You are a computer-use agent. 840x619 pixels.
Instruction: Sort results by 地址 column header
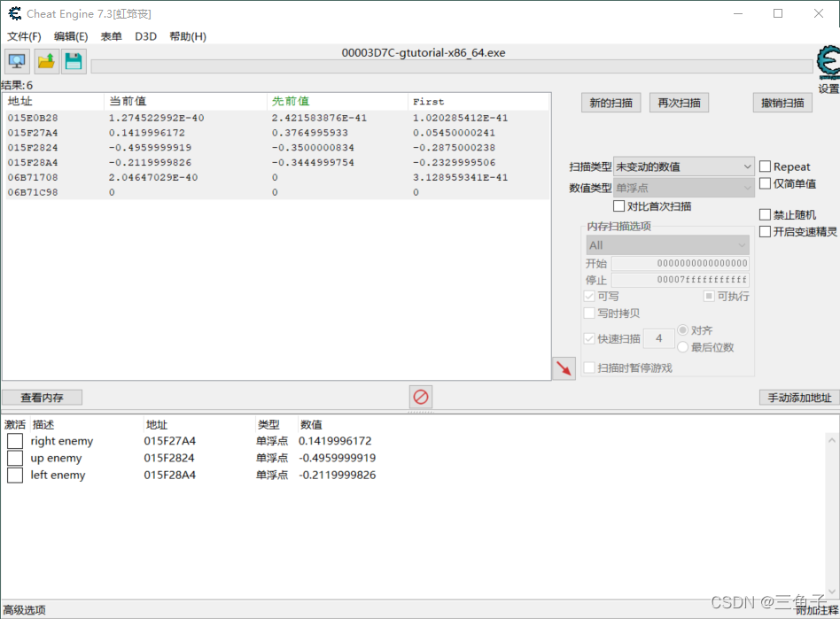[53, 101]
